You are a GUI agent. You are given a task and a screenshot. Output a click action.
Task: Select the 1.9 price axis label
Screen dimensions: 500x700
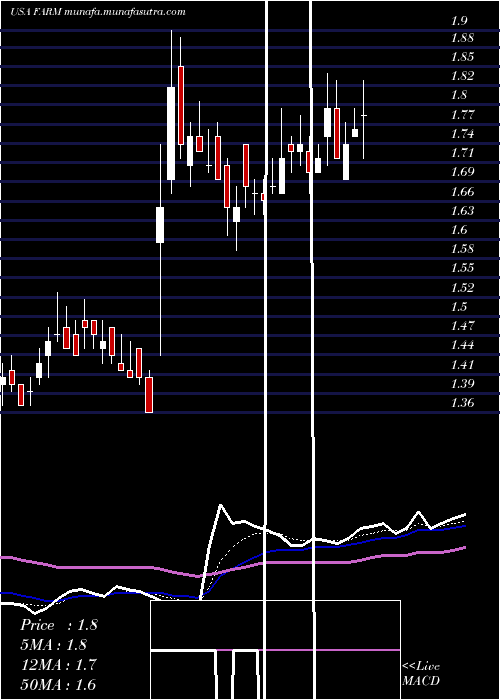pos(458,21)
